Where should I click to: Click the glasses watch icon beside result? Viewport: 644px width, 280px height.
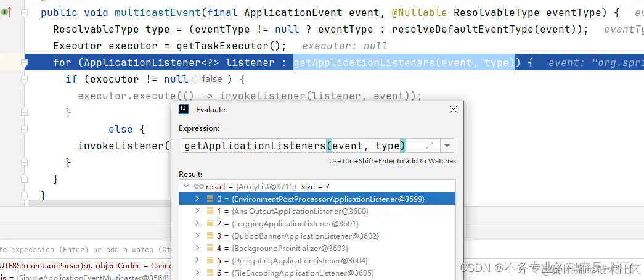[199, 186]
